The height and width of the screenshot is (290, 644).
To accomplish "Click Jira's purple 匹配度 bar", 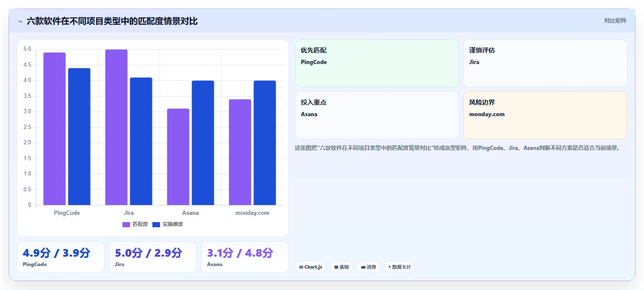I will 116,127.
